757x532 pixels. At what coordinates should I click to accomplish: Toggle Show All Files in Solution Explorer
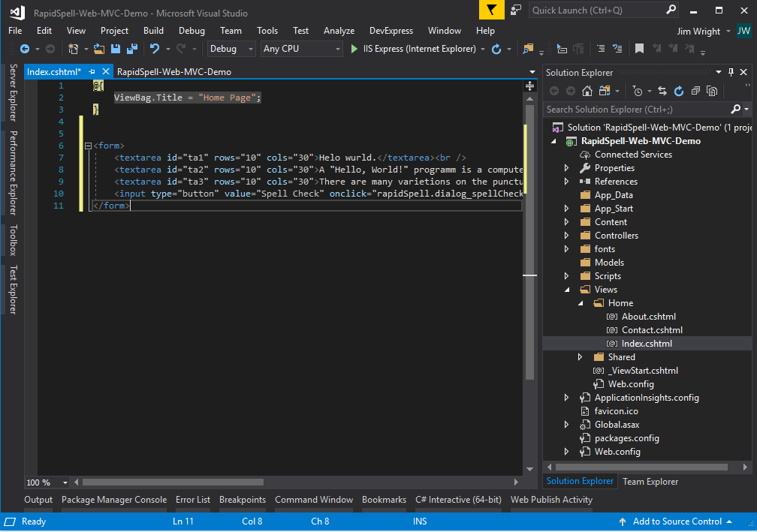coord(710,91)
